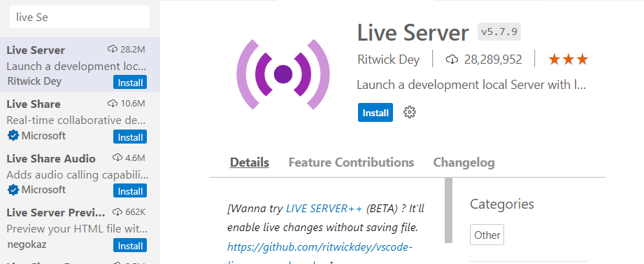Click the 28,289,952 install count
The height and width of the screenshot is (264, 644).
pyautogui.click(x=493, y=60)
